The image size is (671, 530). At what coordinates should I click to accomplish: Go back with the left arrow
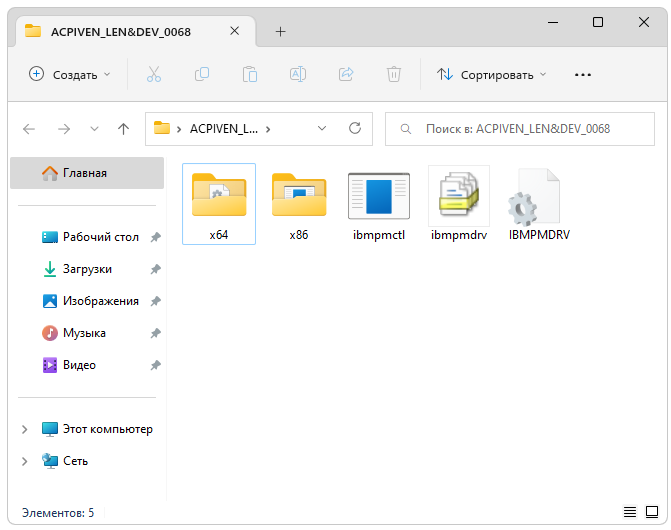(29, 129)
